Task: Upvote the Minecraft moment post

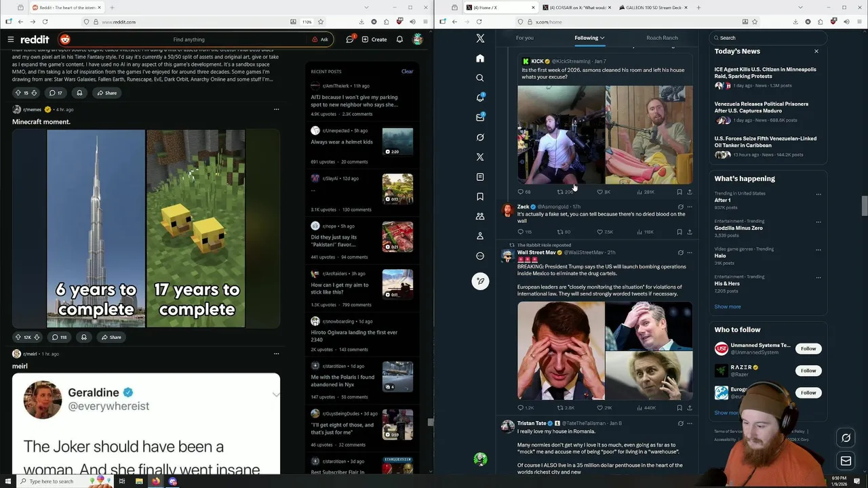Action: pos(18,337)
